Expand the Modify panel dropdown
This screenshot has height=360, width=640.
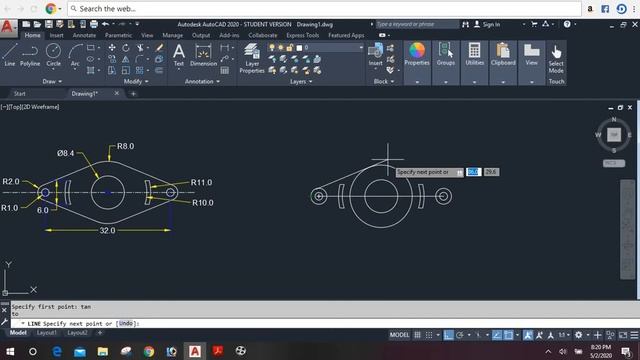tap(136, 82)
